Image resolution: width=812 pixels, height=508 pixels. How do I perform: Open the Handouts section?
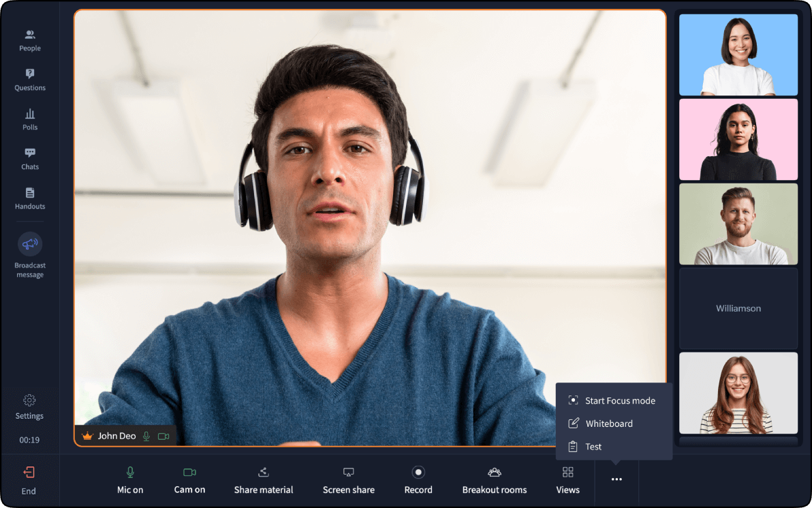point(29,198)
